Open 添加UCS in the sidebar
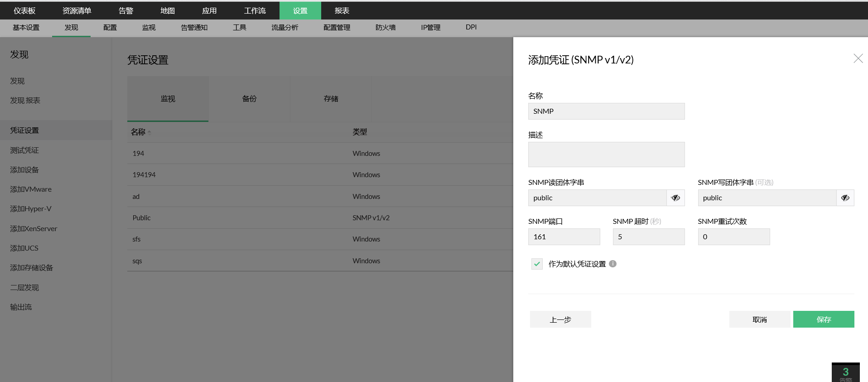The image size is (868, 382). click(24, 248)
